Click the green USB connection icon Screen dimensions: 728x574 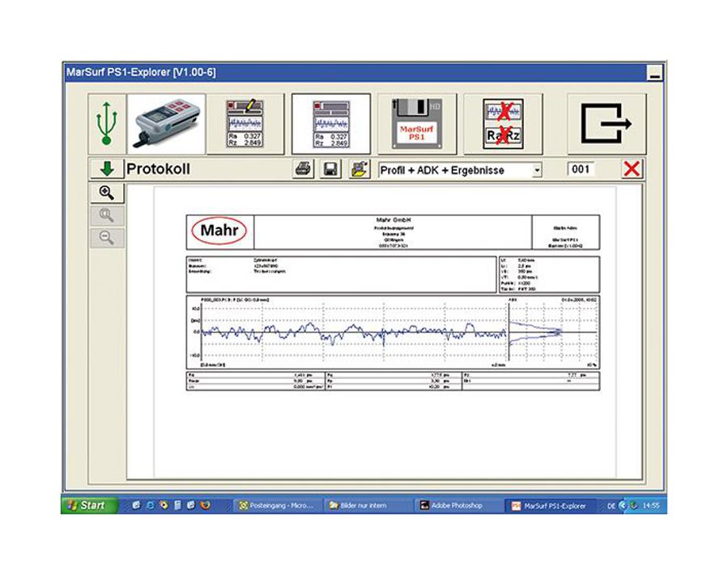point(105,122)
